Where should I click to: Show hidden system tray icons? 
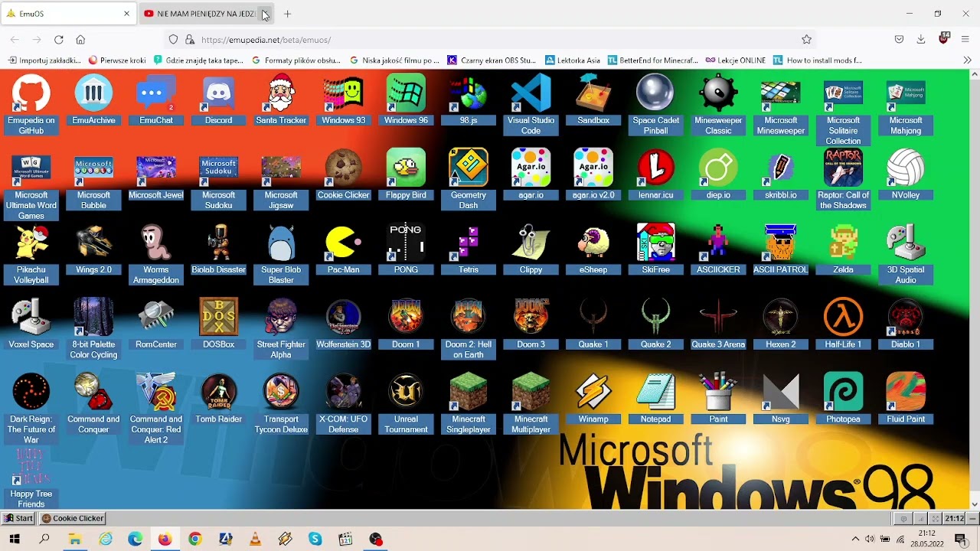[x=855, y=540]
